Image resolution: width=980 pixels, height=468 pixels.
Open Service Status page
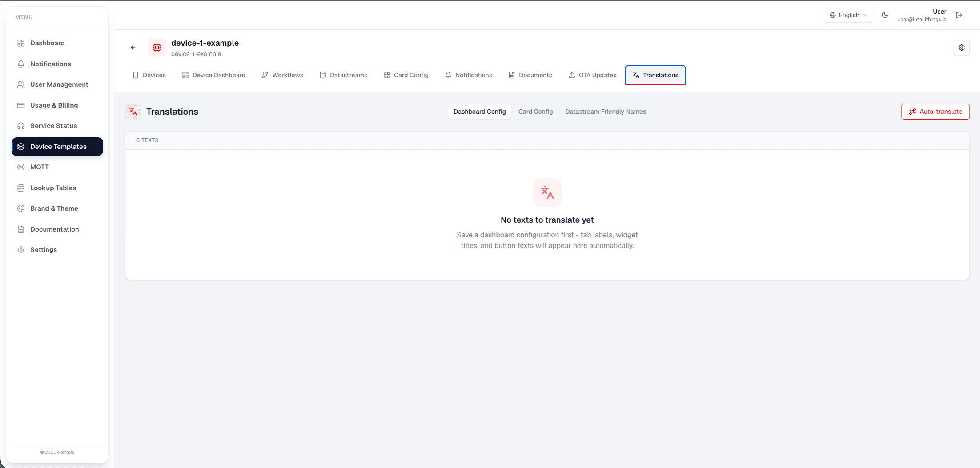click(x=57, y=126)
